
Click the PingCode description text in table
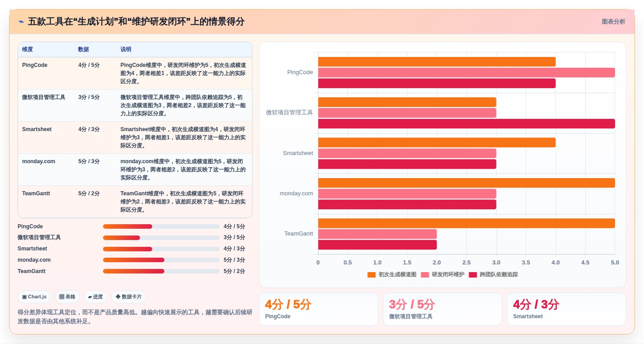[x=183, y=73]
